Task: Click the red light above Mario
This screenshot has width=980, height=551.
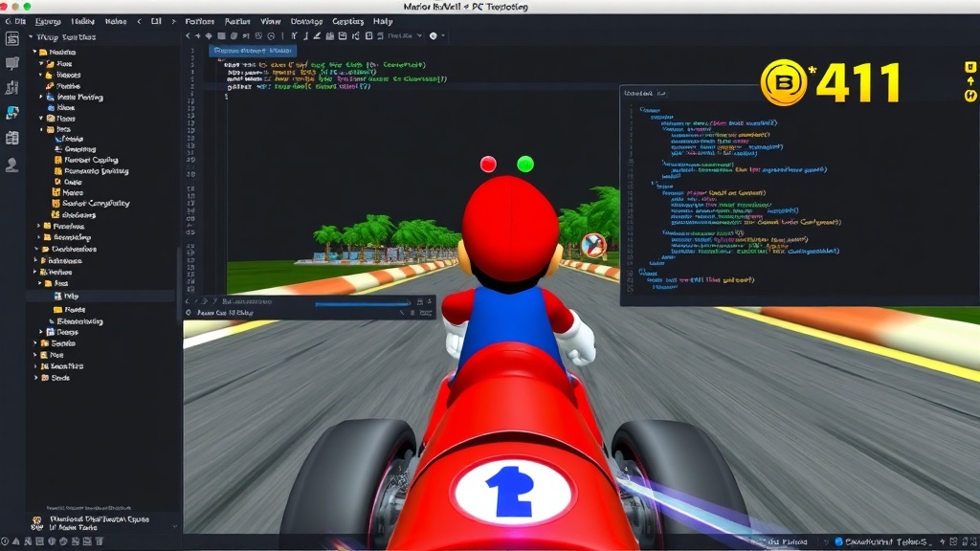Action: click(488, 165)
